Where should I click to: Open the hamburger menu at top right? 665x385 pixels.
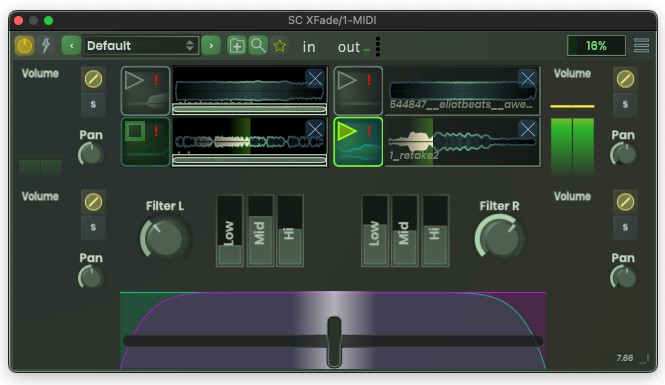tap(641, 45)
